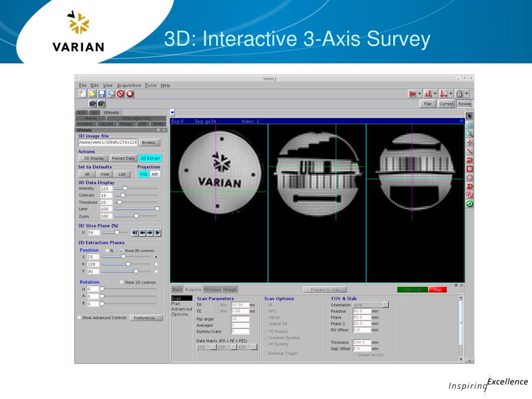Click the next slice arrow button
The height and width of the screenshot is (399, 532).
(x=150, y=233)
